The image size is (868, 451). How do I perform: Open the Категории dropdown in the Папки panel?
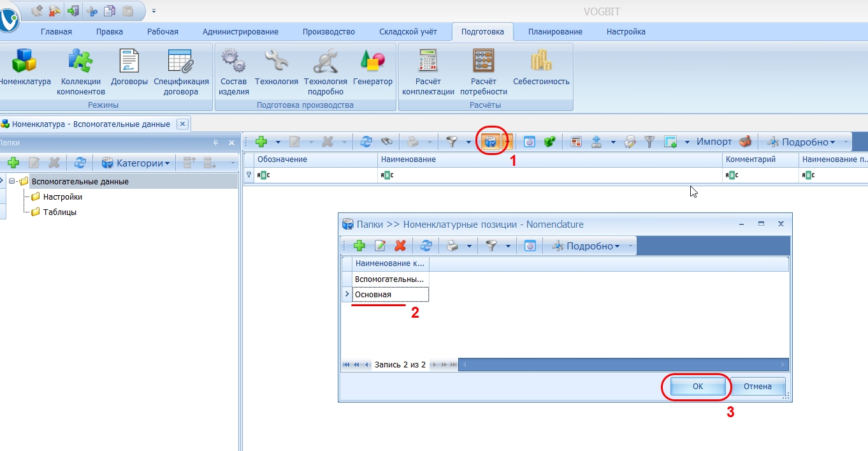[136, 163]
